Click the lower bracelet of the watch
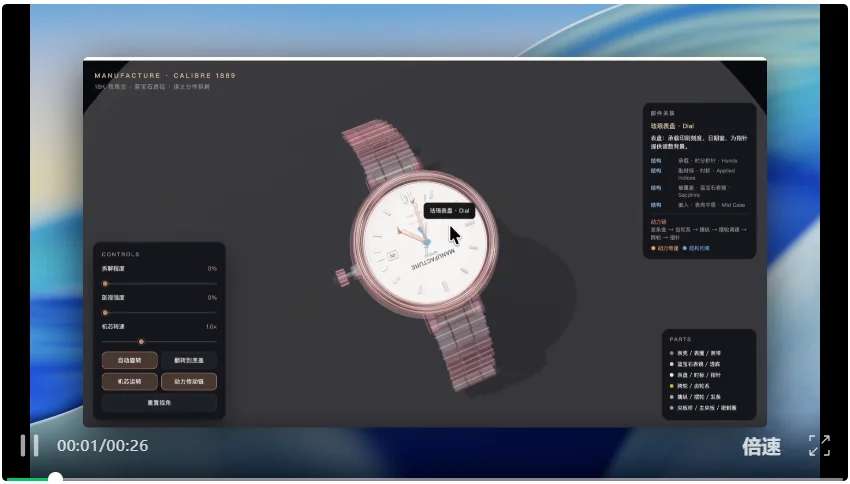Viewport: 850px width, 484px height. click(x=462, y=347)
